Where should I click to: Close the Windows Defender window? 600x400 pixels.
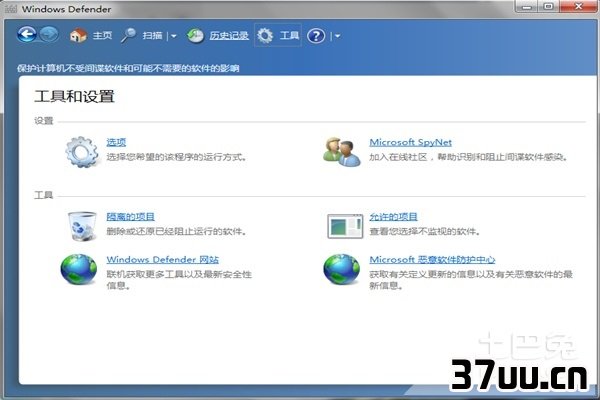tap(579, 7)
